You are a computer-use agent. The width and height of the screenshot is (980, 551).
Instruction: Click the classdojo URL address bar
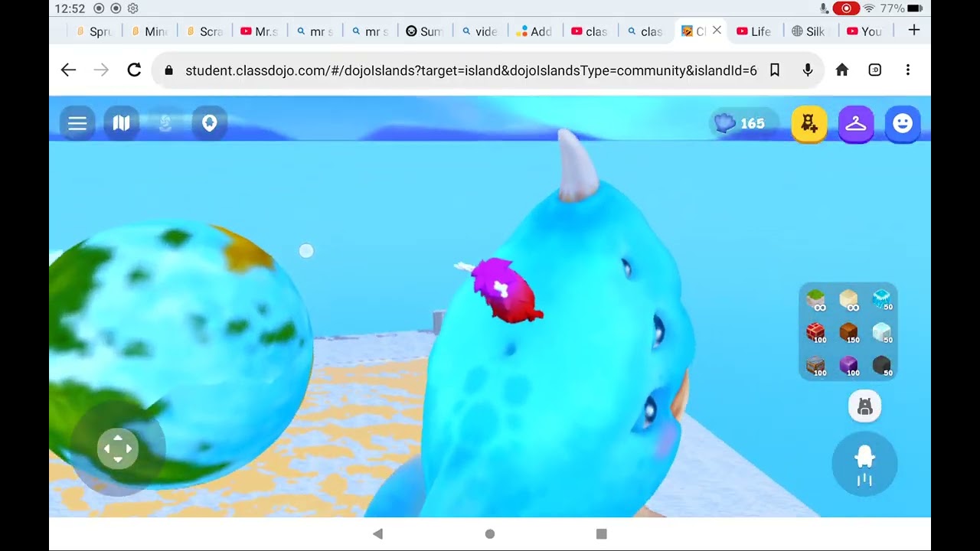tap(471, 70)
